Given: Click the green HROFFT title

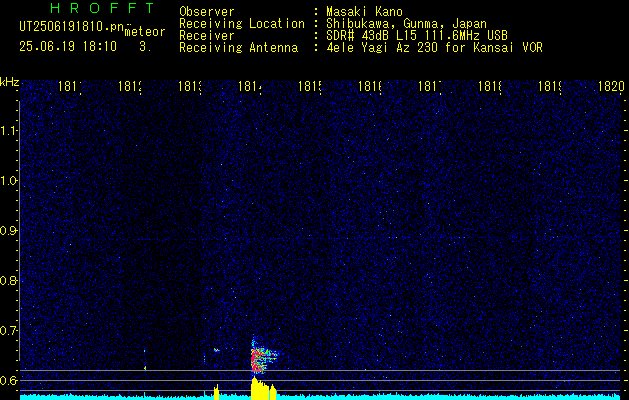Looking at the screenshot, I should 102,8.
